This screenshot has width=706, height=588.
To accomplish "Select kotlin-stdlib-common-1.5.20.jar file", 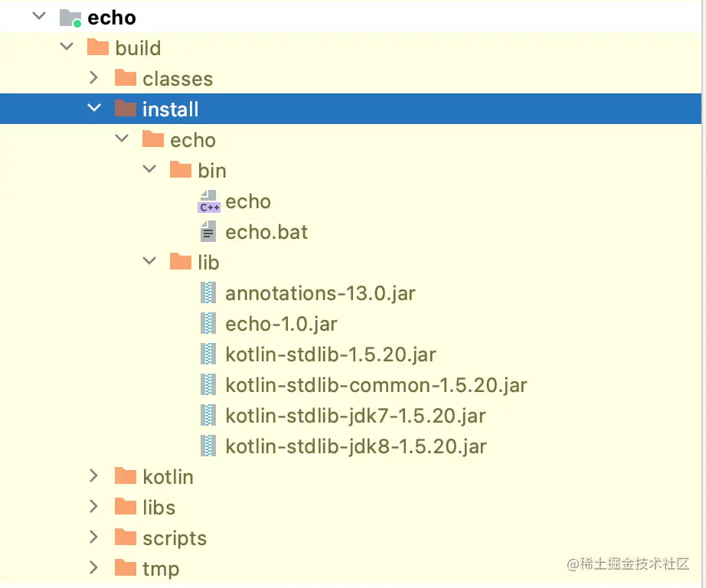I will [x=376, y=385].
